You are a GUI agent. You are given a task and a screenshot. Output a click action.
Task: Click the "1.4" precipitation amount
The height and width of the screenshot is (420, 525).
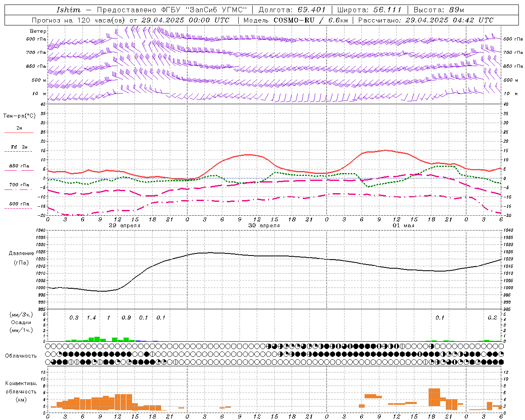tap(91, 318)
